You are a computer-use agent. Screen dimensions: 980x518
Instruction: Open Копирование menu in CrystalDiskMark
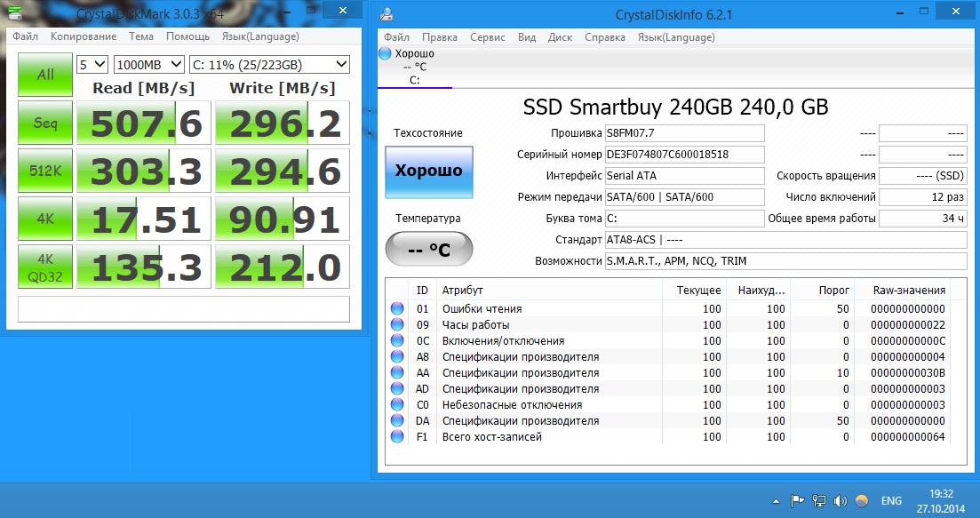[84, 36]
